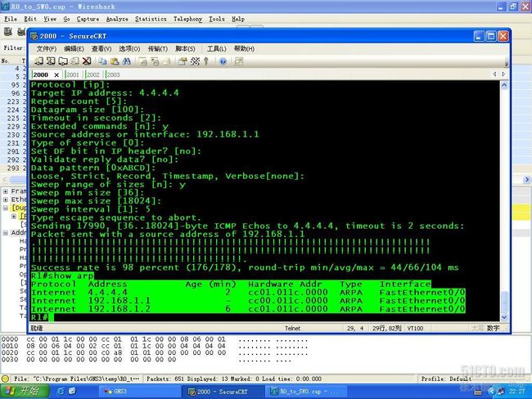Open Wireshark Go menu
The image size is (532, 399).
tap(66, 19)
